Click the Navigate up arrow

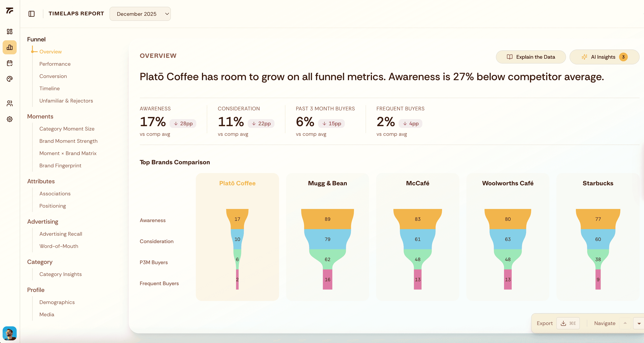coord(625,323)
